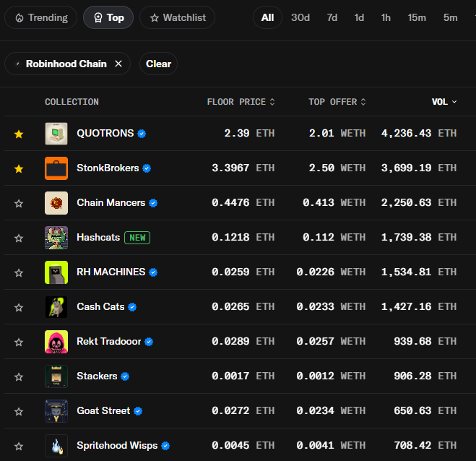Select the 30d time range

(300, 17)
